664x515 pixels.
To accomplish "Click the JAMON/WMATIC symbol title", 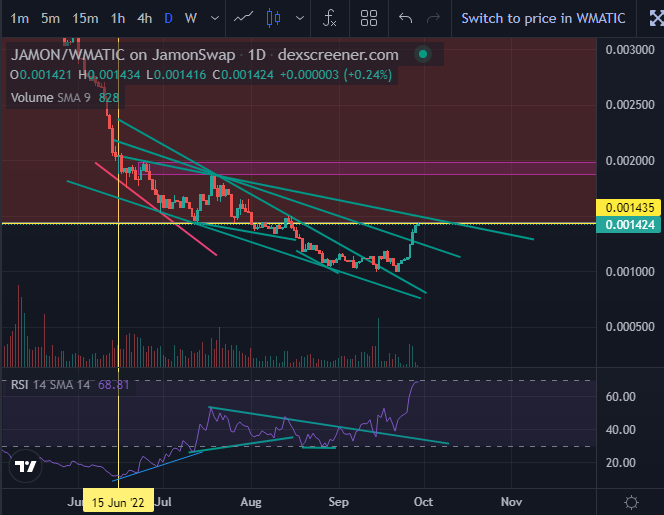I will pyautogui.click(x=123, y=55).
